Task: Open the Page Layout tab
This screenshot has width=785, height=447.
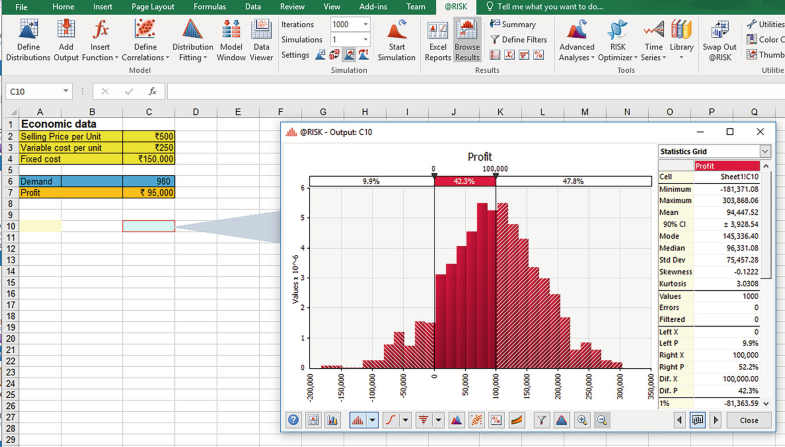Action: (153, 7)
